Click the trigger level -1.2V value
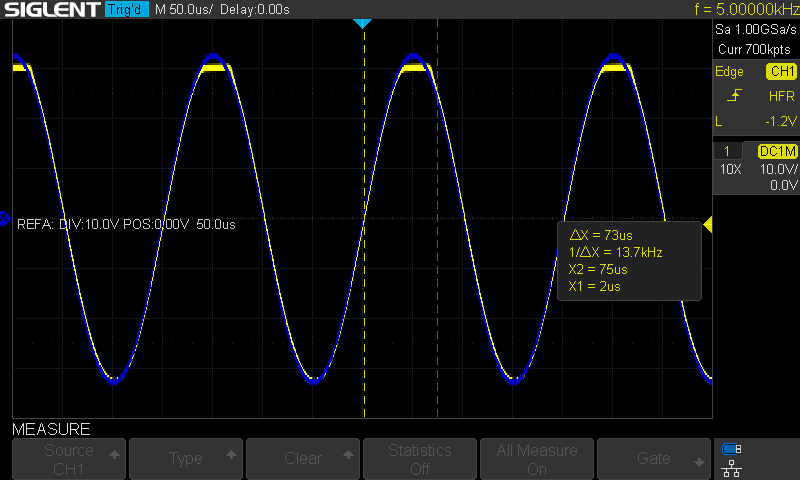Screen dimensions: 800x480 click(x=780, y=121)
